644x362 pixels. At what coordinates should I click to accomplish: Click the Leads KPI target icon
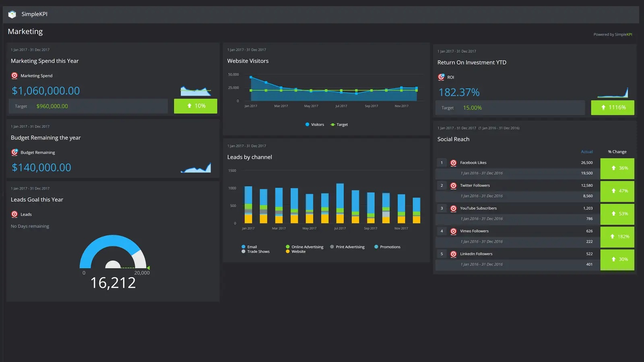[x=14, y=214]
